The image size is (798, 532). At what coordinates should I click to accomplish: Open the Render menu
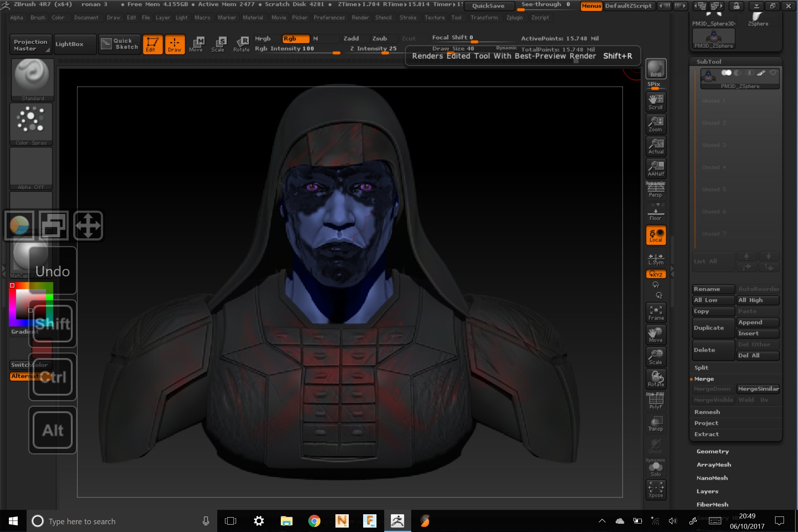[360, 17]
